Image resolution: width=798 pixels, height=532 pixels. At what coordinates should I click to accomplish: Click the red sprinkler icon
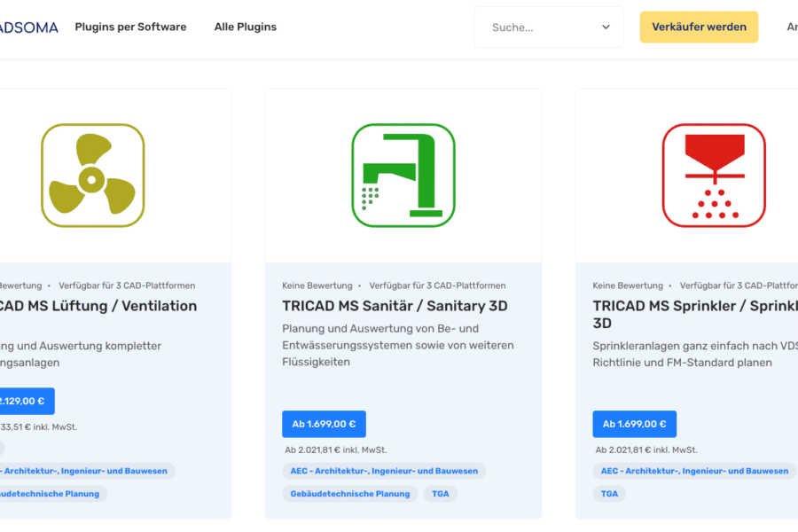[x=713, y=176]
